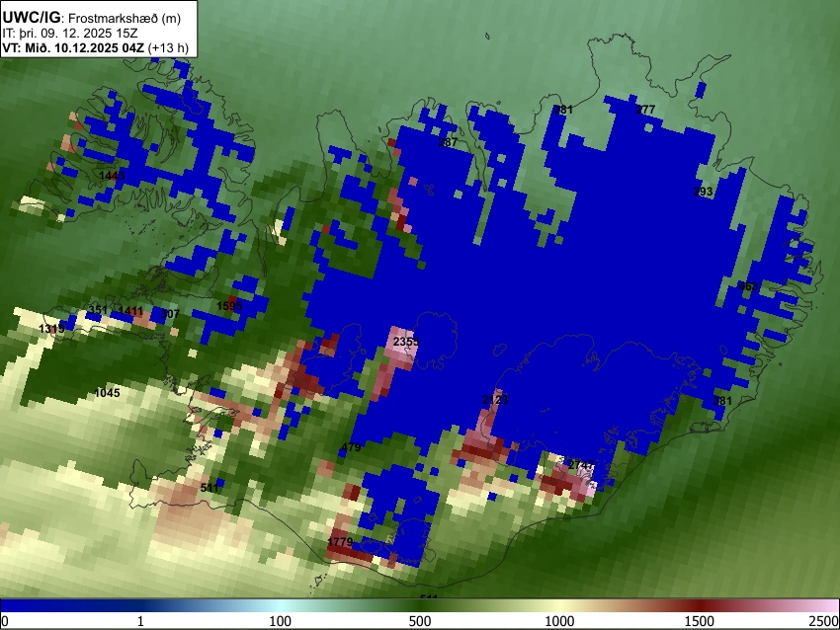Click the map value 307 east of Snæfellsnes
Viewport: 840px width, 630px height.
170,314
